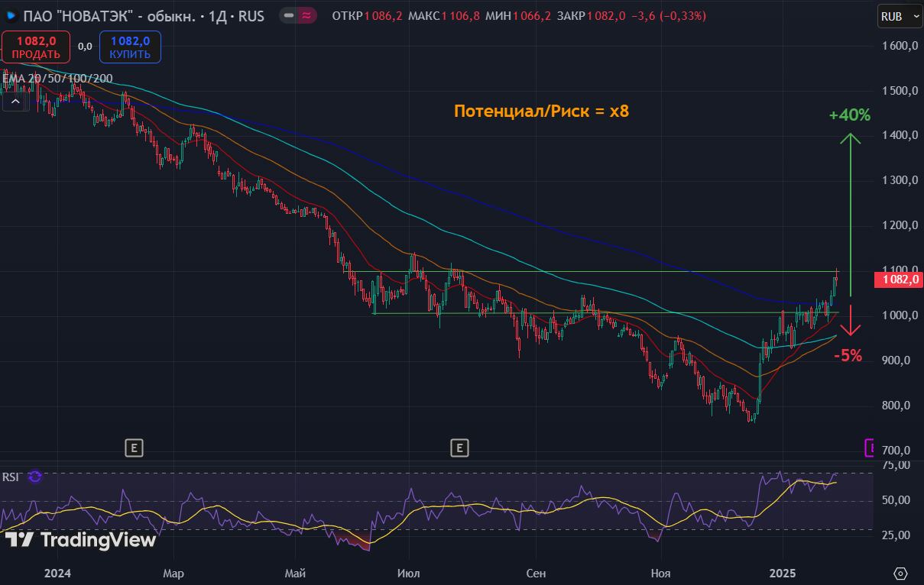
Task: Click the purple marker at the right chart edge
Action: pyautogui.click(x=870, y=448)
